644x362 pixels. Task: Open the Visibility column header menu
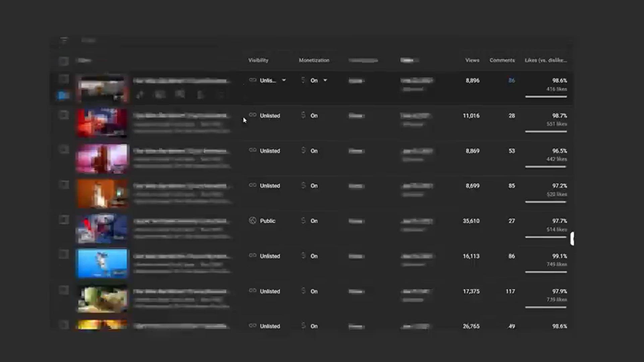(x=258, y=60)
